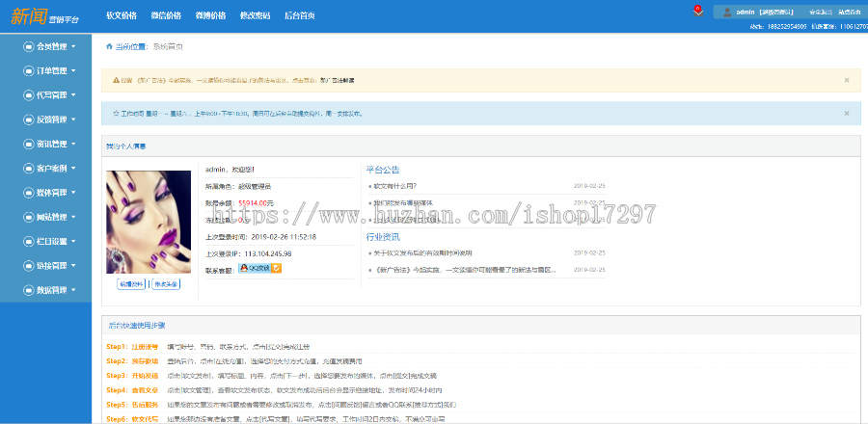Click Step5 售后服务 in quick steps
The height and width of the screenshot is (424, 868).
pyautogui.click(x=132, y=405)
